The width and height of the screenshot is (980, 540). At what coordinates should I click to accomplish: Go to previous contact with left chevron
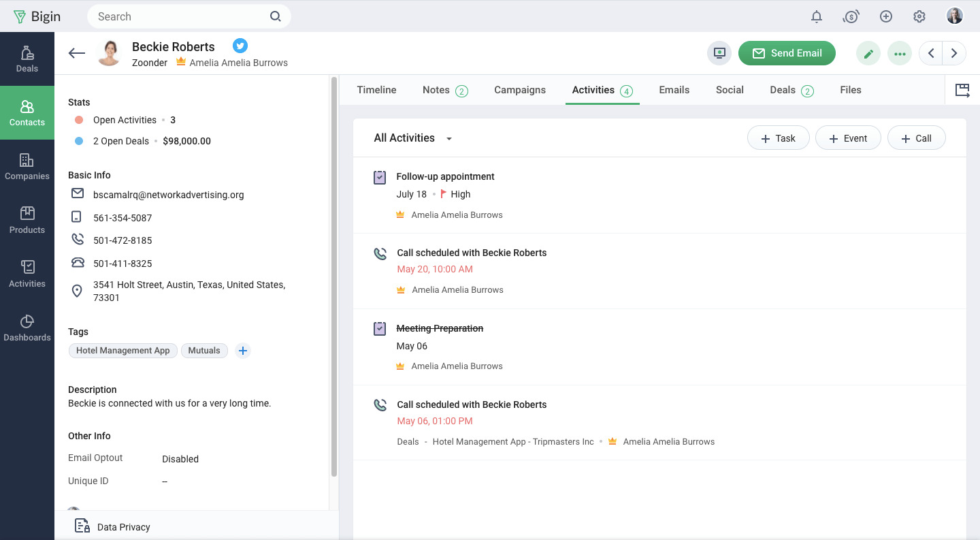(930, 53)
